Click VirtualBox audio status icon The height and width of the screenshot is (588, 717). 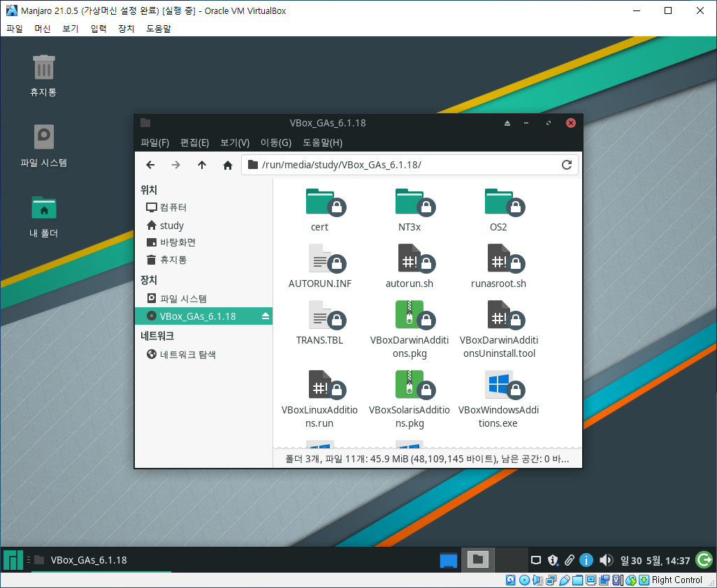click(x=538, y=580)
